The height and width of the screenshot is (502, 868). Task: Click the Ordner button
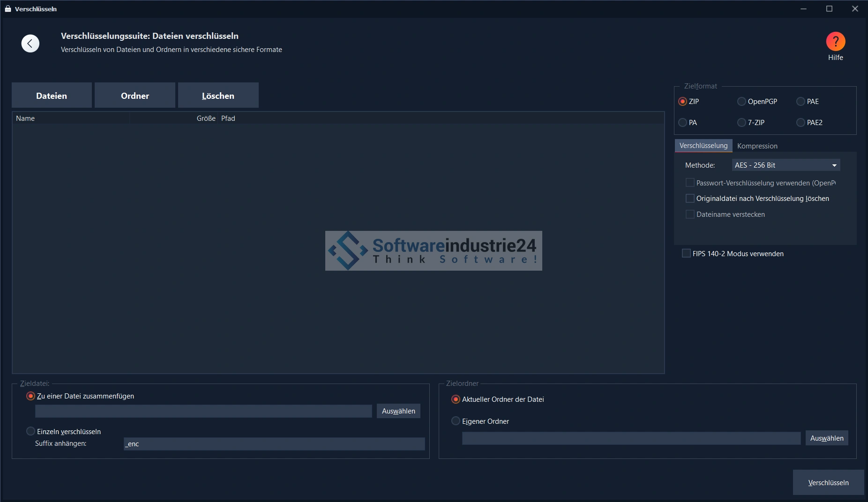[135, 96]
